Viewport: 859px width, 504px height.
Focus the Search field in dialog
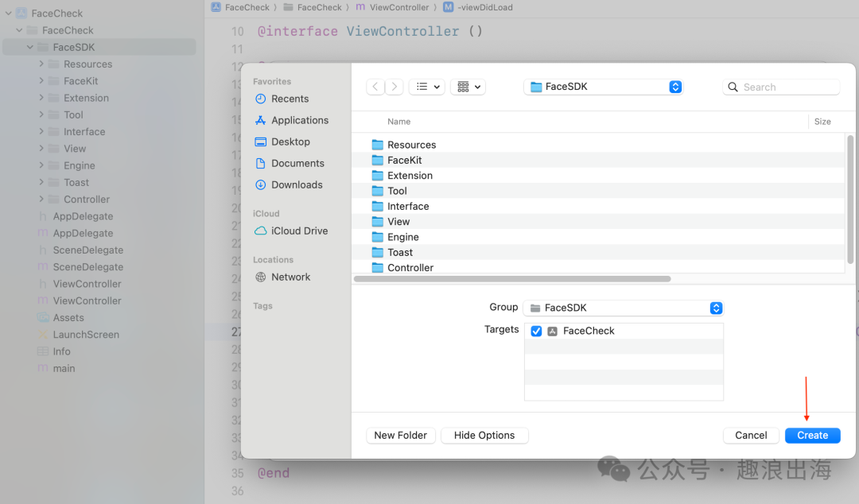click(x=781, y=87)
